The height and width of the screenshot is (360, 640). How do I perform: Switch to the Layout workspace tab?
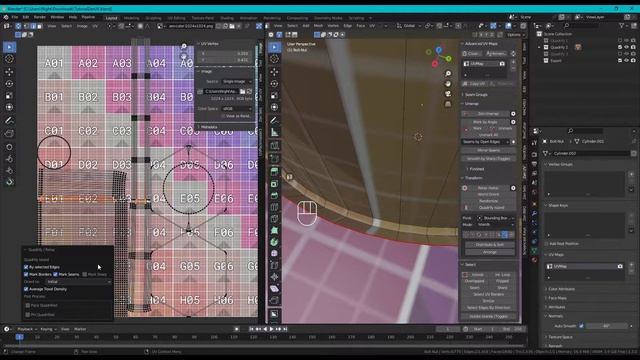(111, 18)
